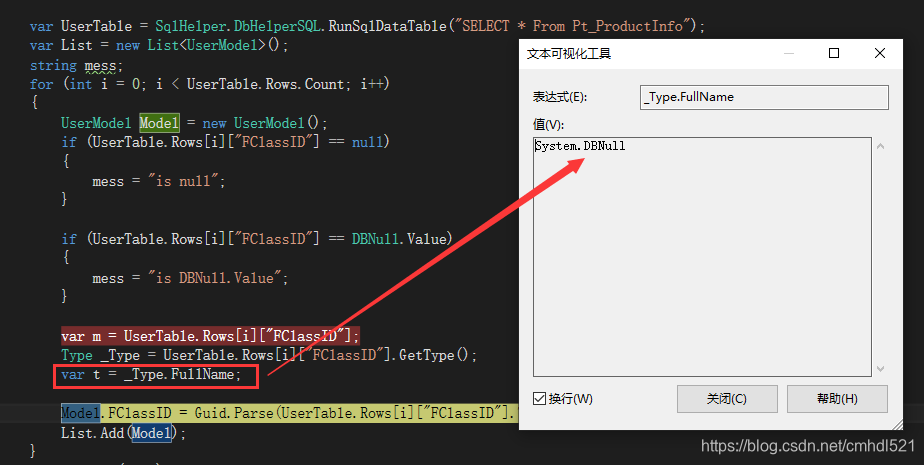The height and width of the screenshot is (465, 924).
Task: Click the 'var List = new List<UserModel>();' line
Action: [x=159, y=45]
